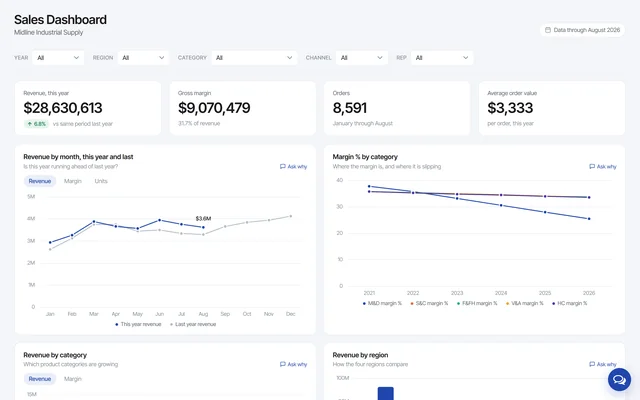Click the $3,333 average order value

coord(510,108)
